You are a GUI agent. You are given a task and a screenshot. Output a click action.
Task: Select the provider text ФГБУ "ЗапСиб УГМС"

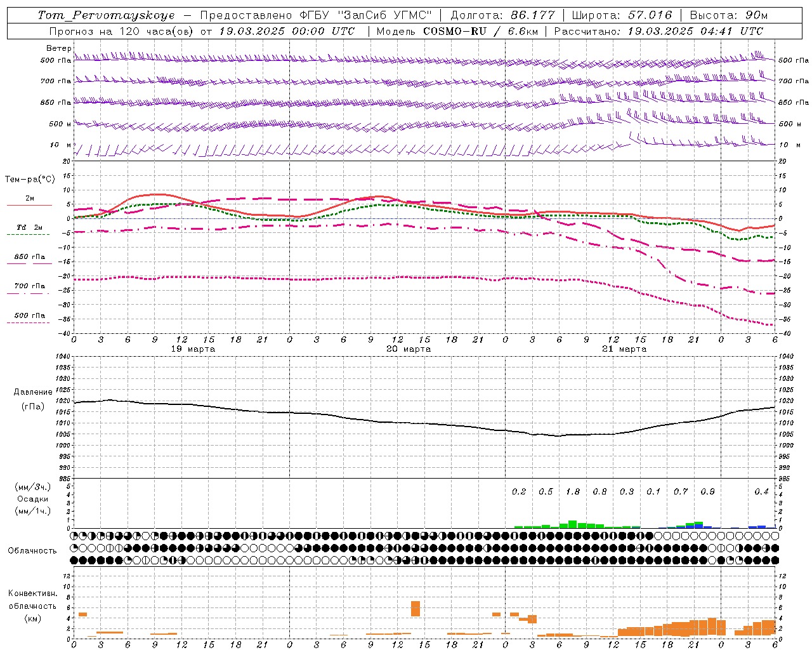click(365, 15)
